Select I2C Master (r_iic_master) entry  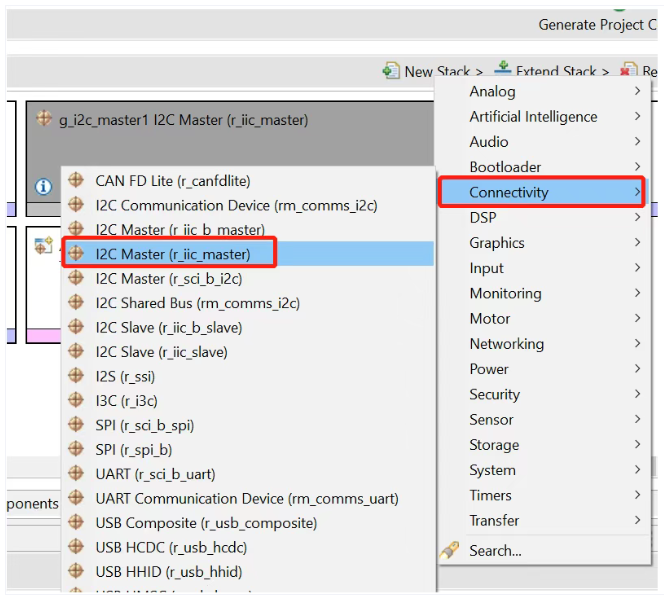point(248,253)
